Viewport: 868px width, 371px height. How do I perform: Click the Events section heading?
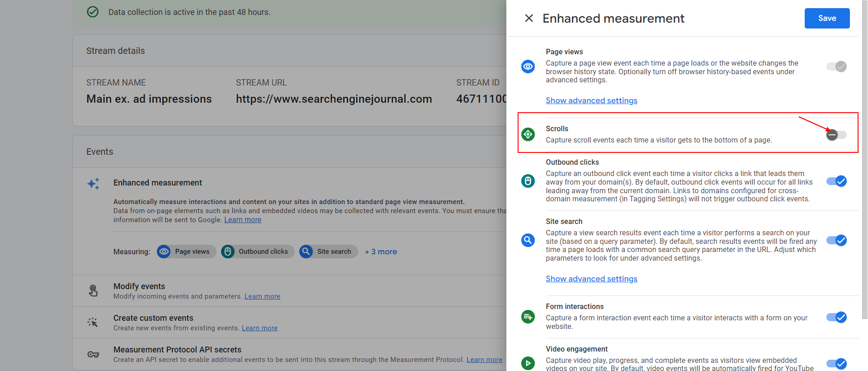(x=100, y=152)
